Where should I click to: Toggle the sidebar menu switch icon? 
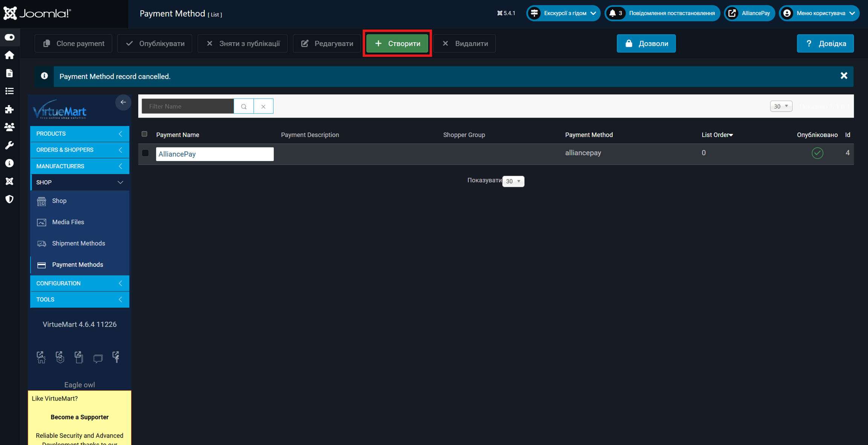[x=9, y=37]
